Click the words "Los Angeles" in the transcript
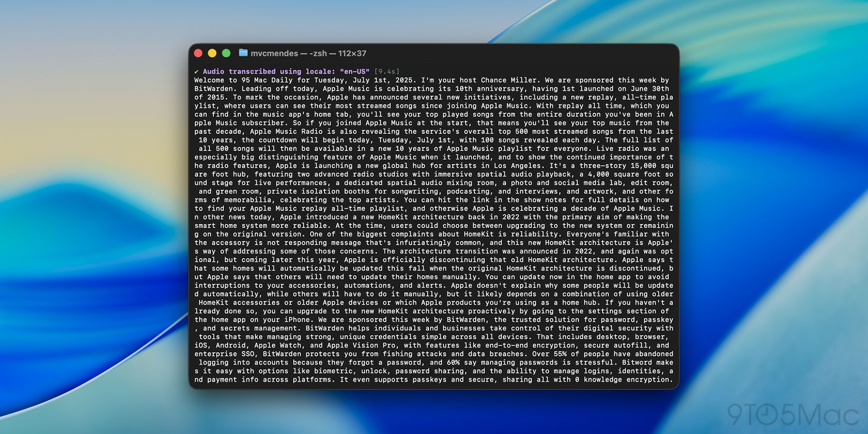The image size is (868, 434). click(x=517, y=166)
